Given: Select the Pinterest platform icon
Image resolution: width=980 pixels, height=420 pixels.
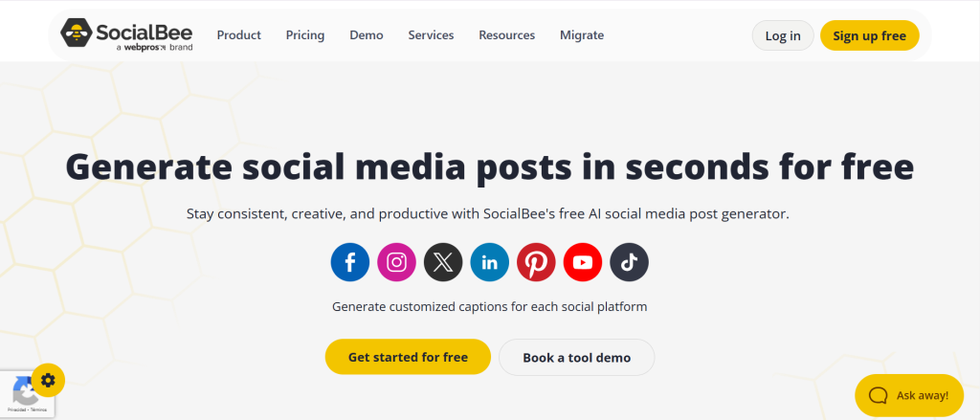Looking at the screenshot, I should [536, 262].
